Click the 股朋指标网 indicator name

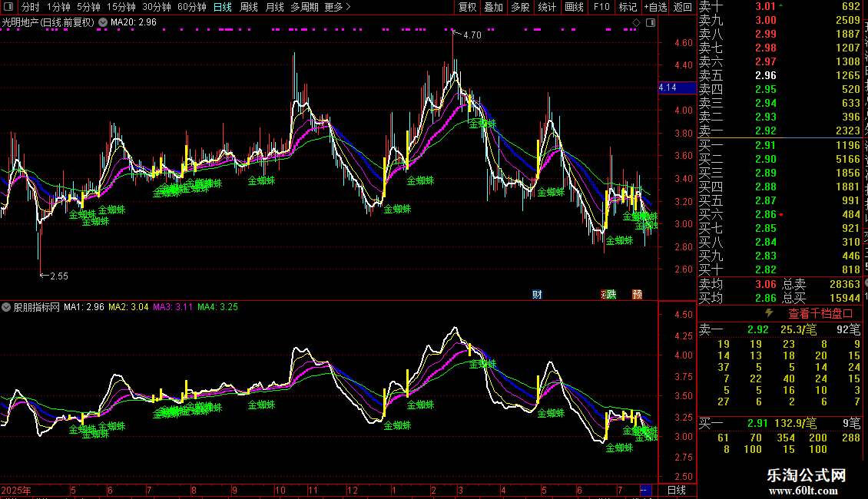37,307
